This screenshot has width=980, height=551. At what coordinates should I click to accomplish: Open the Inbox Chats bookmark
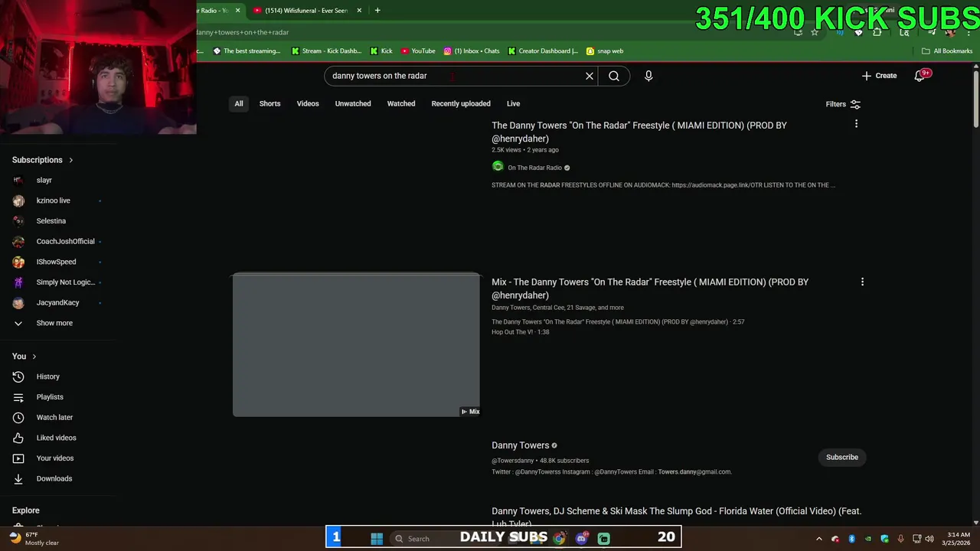tap(472, 51)
